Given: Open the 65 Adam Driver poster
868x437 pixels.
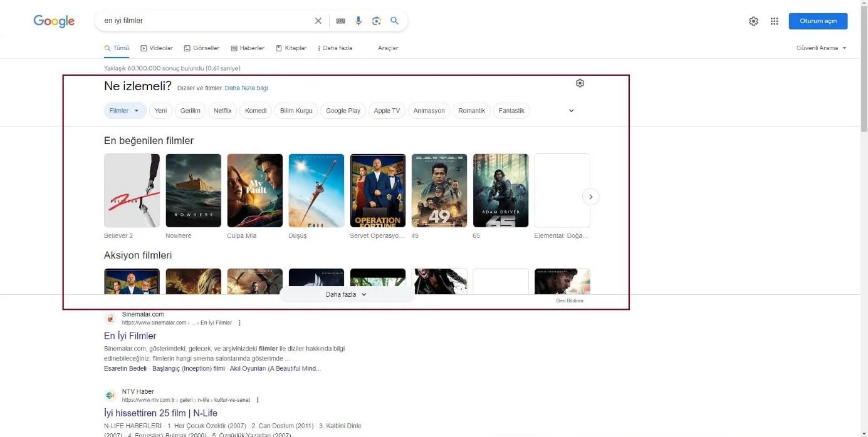Looking at the screenshot, I should (500, 190).
